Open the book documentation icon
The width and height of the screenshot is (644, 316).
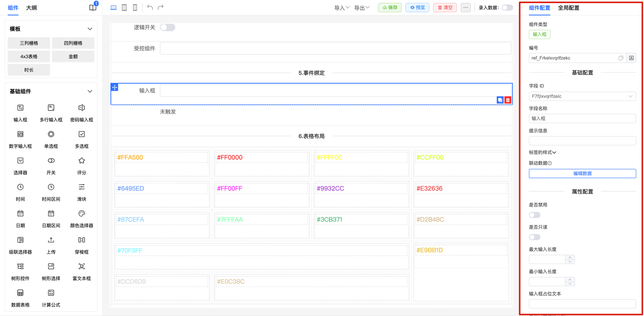[93, 8]
